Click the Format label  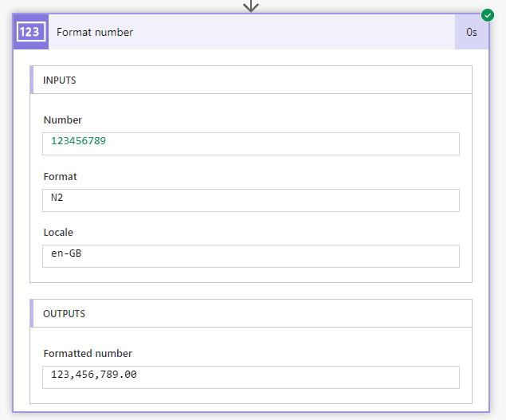[x=60, y=177]
